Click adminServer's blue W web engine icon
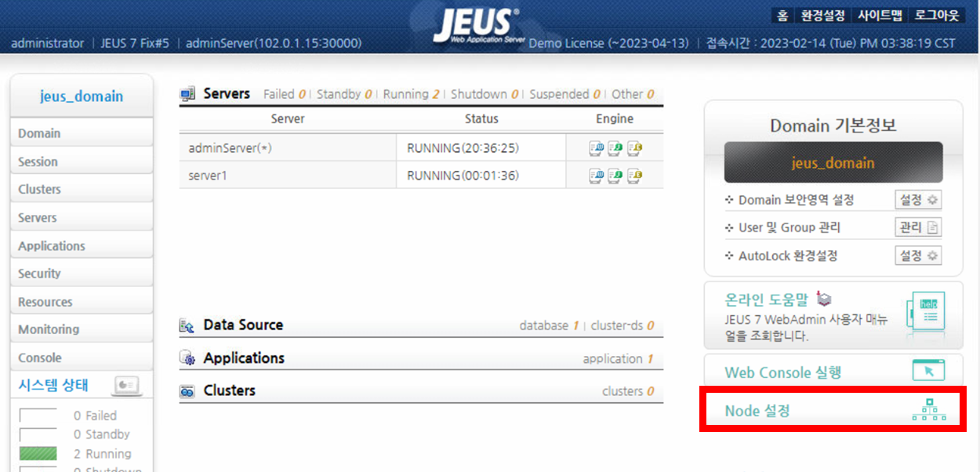 [x=597, y=148]
